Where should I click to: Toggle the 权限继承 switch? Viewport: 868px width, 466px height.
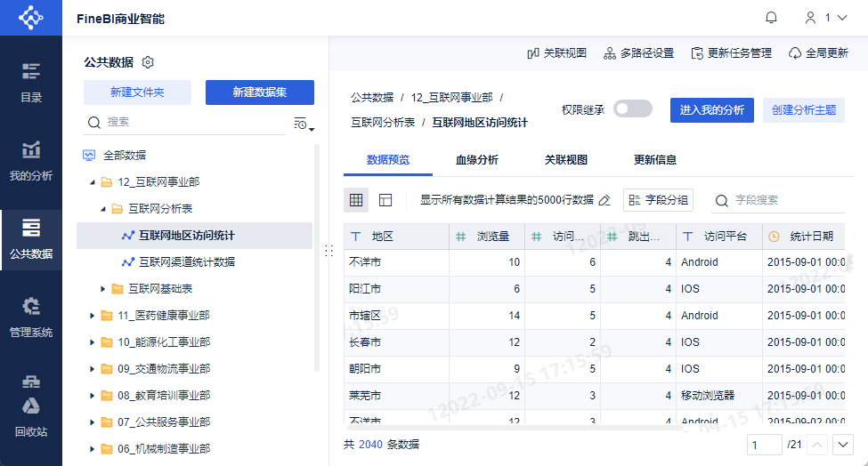(633, 108)
